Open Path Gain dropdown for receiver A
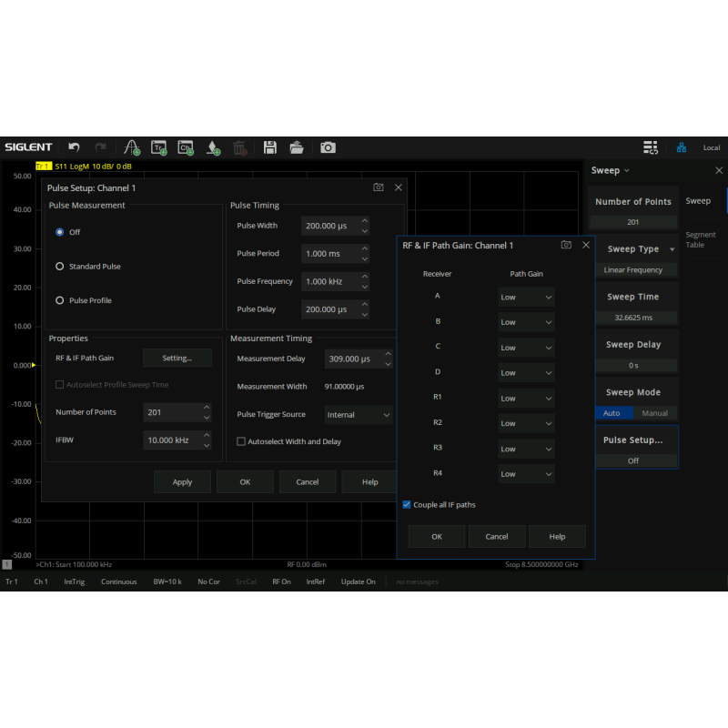The image size is (728, 728). click(x=526, y=297)
